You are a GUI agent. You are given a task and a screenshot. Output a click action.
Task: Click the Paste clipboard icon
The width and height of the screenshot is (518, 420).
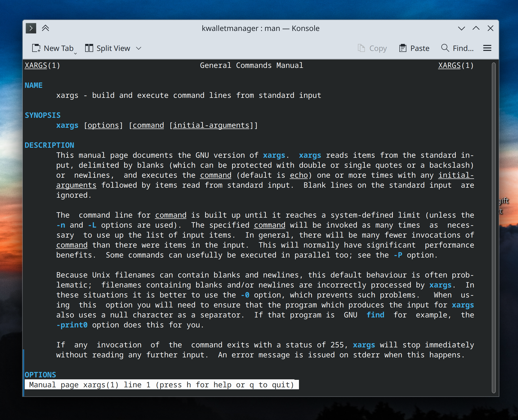click(403, 48)
